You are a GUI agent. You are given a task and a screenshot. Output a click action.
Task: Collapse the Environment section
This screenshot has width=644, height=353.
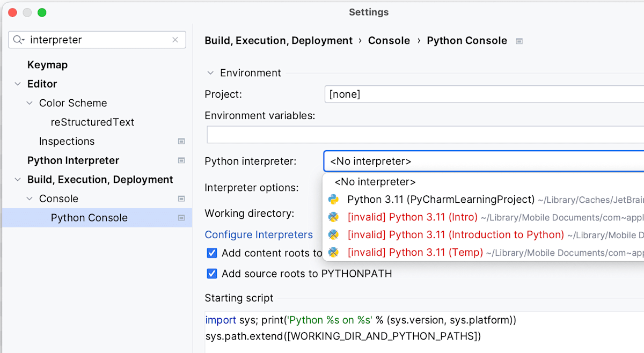(x=209, y=73)
